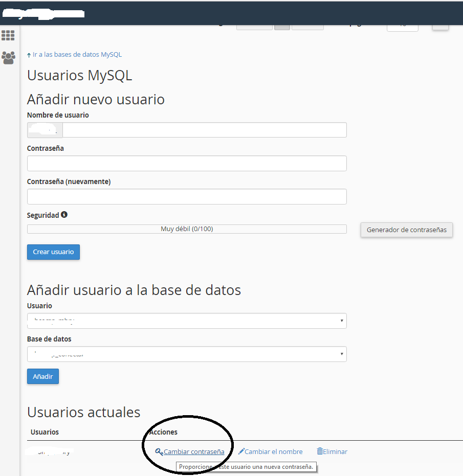Click the 'Usuarios MySQL' heading
This screenshot has width=463, height=476.
pos(80,76)
